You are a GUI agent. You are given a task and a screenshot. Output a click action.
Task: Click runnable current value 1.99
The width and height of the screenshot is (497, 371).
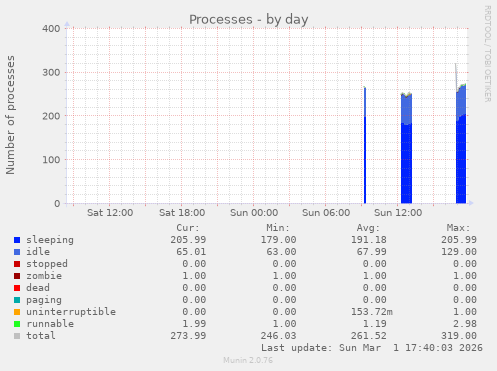tap(194, 324)
